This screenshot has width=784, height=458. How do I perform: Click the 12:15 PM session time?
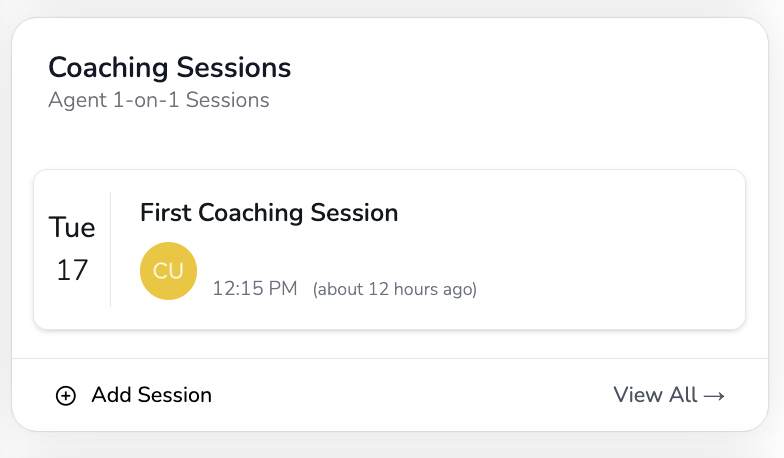click(255, 289)
